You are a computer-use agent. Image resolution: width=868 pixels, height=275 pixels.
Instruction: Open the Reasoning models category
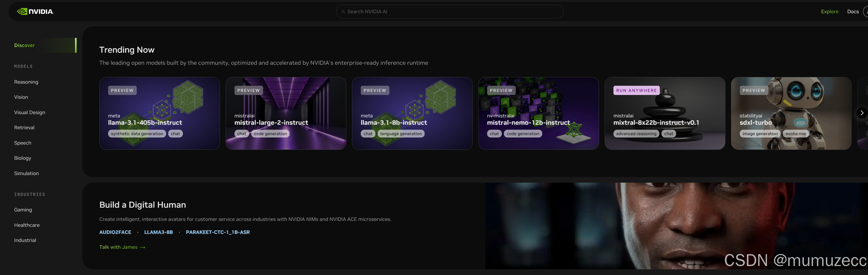click(26, 82)
